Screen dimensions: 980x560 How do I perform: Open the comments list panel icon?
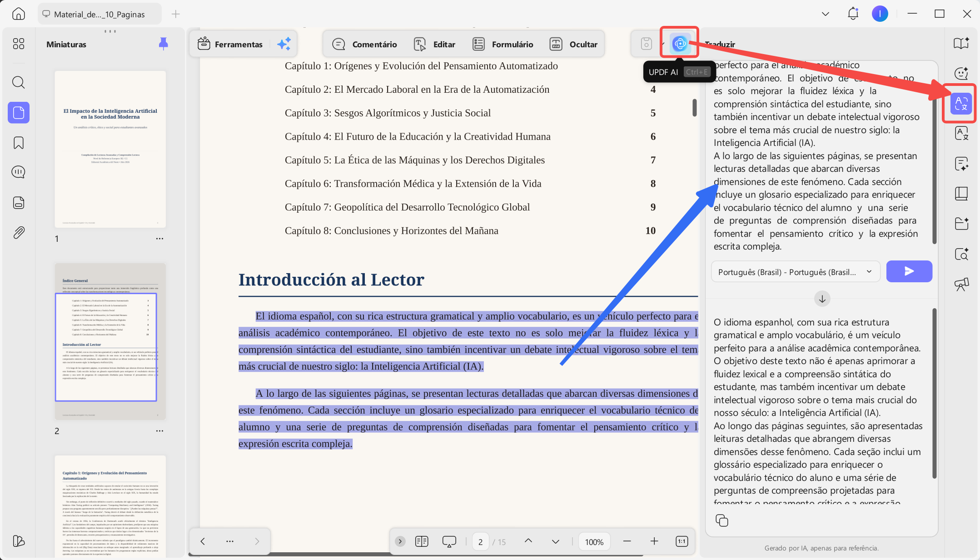(19, 172)
